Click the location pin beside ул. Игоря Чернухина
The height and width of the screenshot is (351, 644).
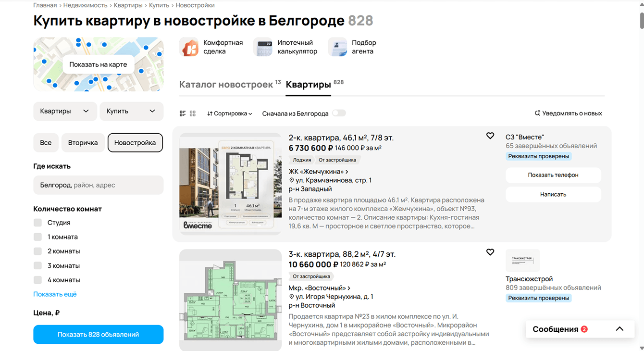coord(291,297)
